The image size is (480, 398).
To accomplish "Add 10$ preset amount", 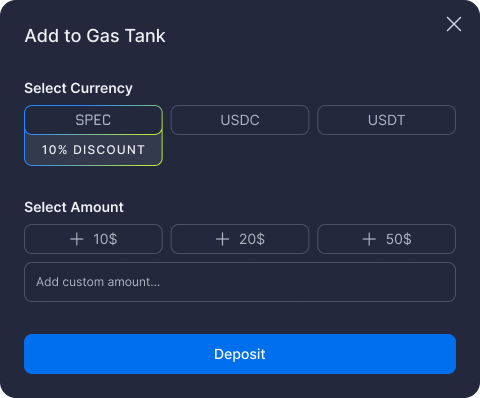I will (93, 239).
